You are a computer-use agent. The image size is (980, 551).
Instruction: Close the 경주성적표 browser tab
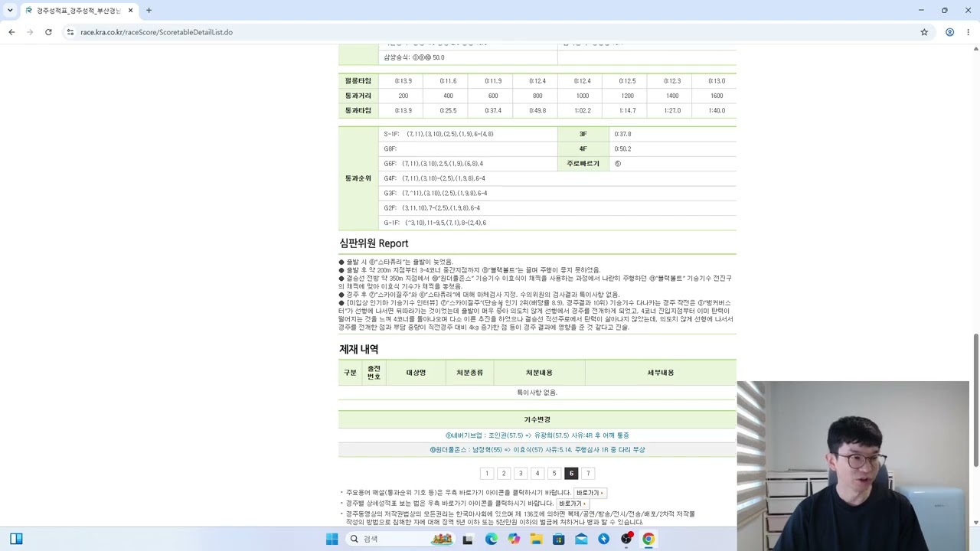130,11
